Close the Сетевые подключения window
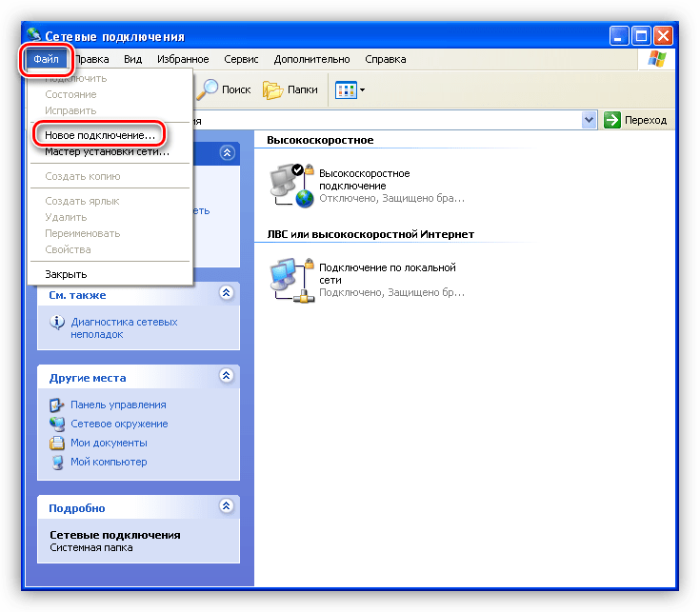The image size is (700, 612). tap(664, 36)
